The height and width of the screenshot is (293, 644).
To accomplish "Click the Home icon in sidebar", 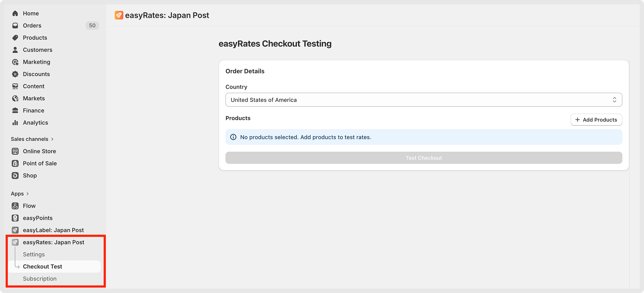I will coord(15,13).
